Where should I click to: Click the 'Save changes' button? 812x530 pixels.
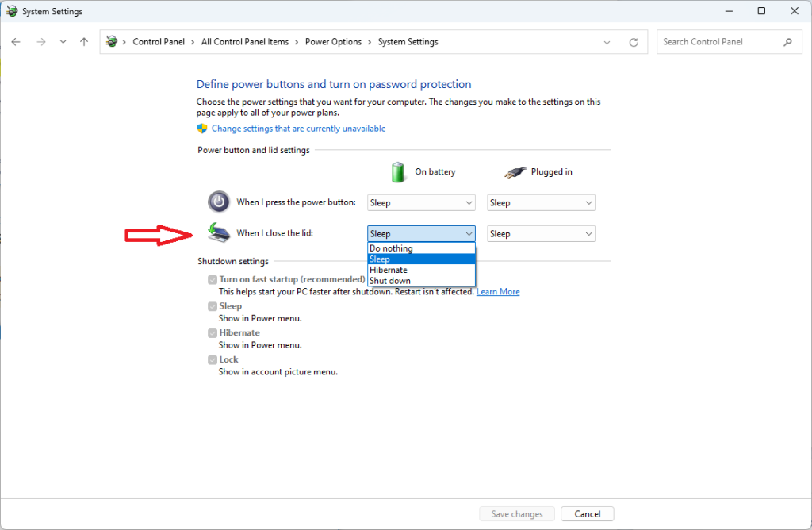click(x=516, y=513)
